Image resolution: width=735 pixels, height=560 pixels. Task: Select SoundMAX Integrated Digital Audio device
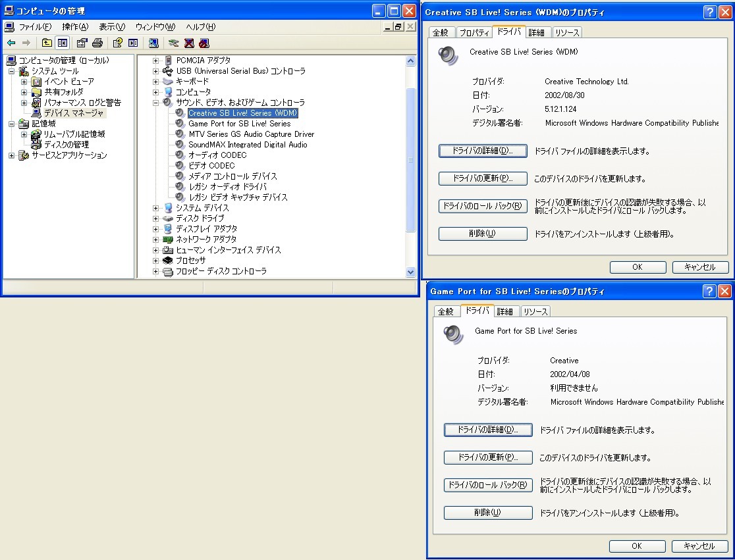[x=248, y=145]
